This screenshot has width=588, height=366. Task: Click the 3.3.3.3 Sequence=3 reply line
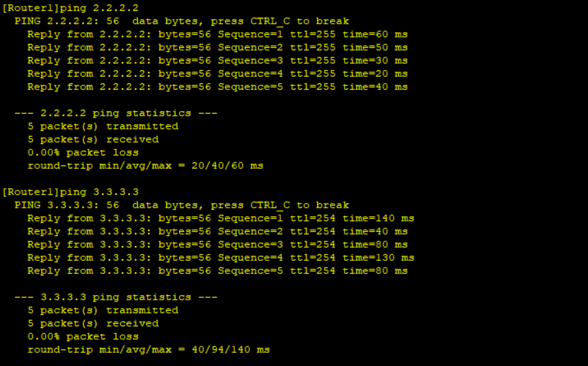[217, 244]
